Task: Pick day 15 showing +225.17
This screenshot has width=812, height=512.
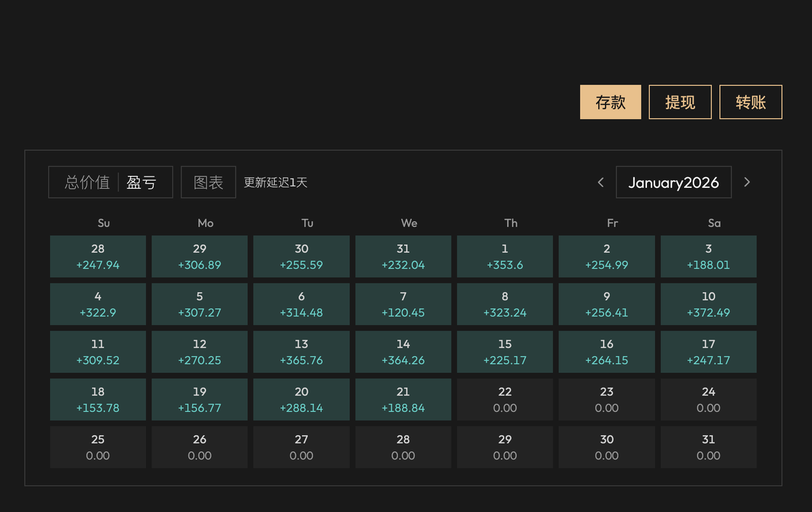Action: coord(505,352)
